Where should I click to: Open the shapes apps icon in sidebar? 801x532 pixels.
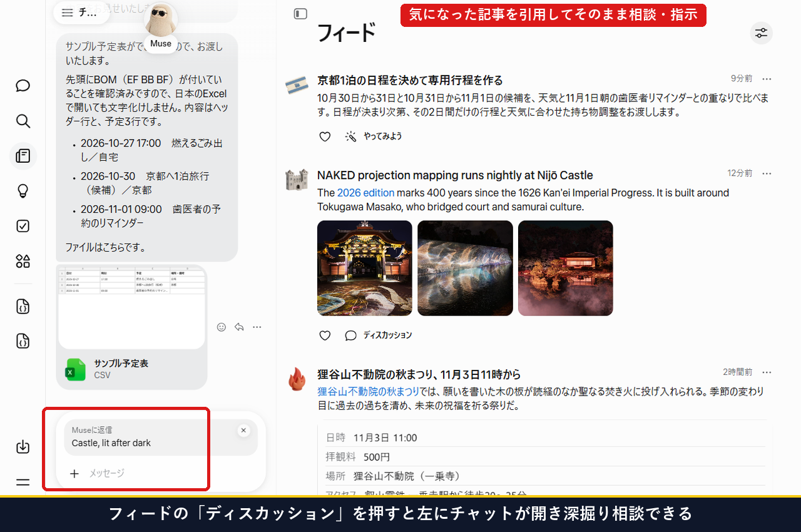coord(23,261)
